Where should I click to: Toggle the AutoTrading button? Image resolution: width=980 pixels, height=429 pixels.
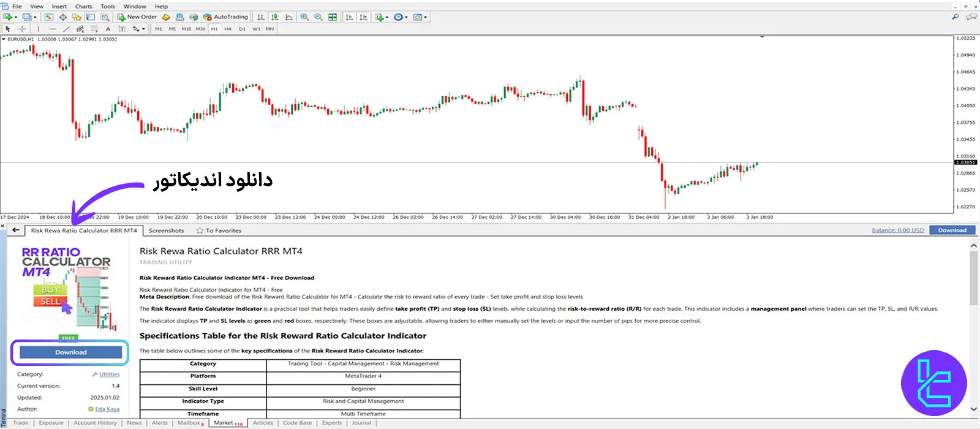pyautogui.click(x=225, y=17)
